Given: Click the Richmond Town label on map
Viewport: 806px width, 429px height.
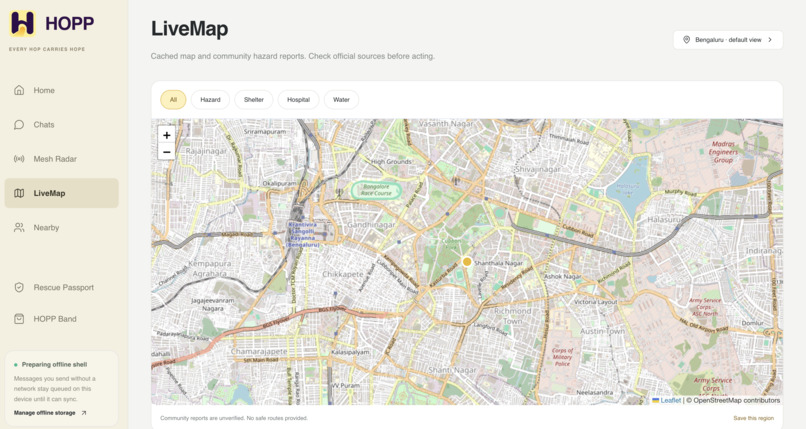Looking at the screenshot, I should [512, 316].
